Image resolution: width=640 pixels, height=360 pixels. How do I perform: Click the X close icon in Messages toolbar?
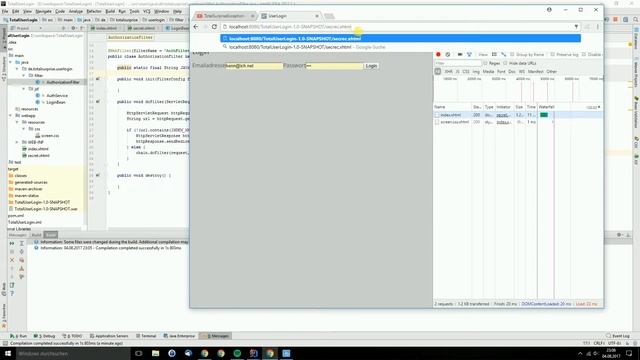pos(12,260)
